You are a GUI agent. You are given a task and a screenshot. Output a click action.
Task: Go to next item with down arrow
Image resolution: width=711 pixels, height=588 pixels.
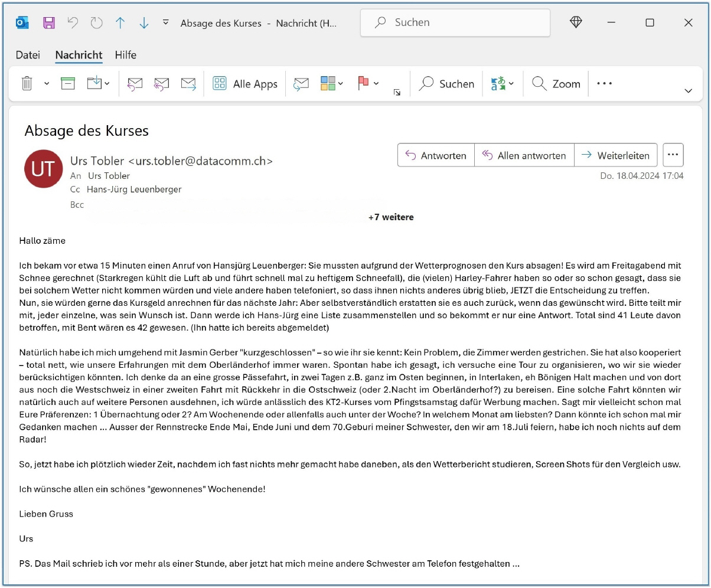[x=143, y=23]
